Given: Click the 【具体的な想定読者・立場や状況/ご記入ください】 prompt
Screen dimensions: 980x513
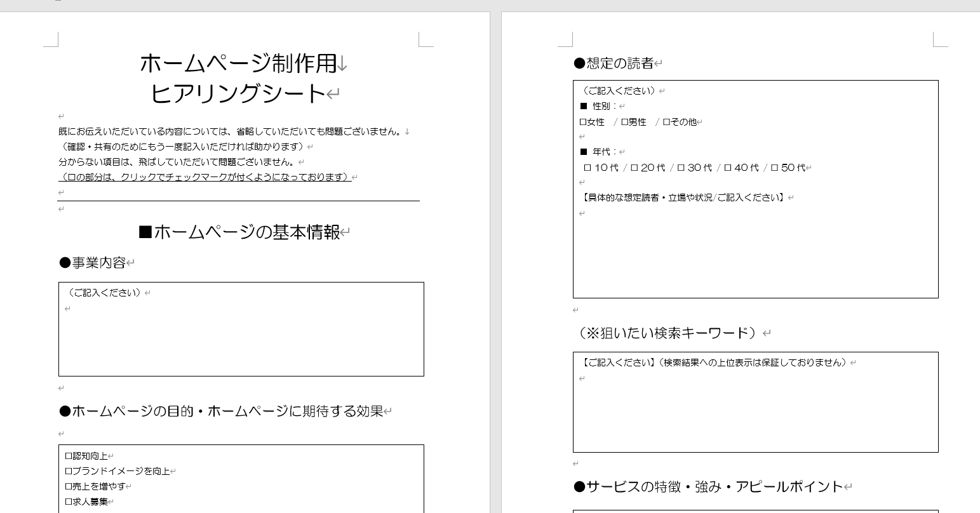Looking at the screenshot, I should [682, 197].
